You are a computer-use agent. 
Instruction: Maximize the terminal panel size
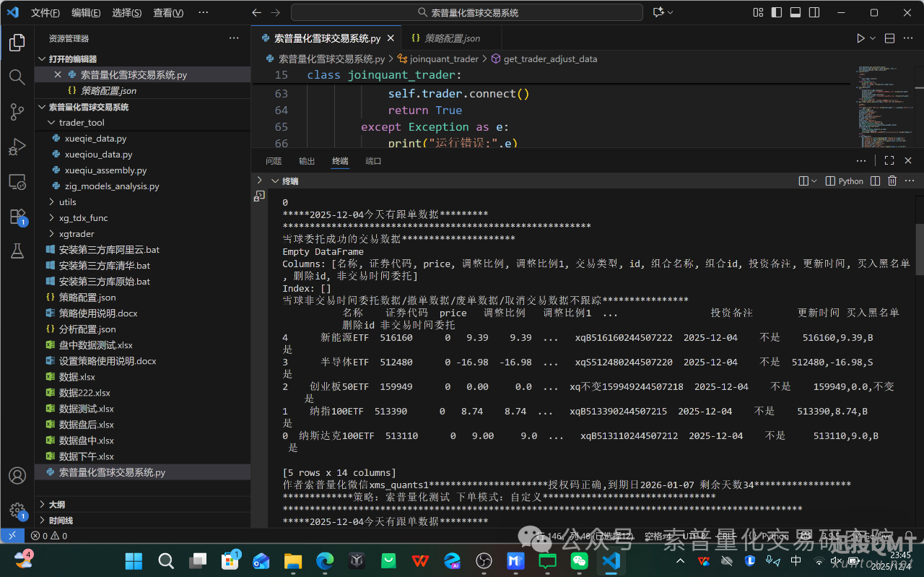click(x=889, y=161)
